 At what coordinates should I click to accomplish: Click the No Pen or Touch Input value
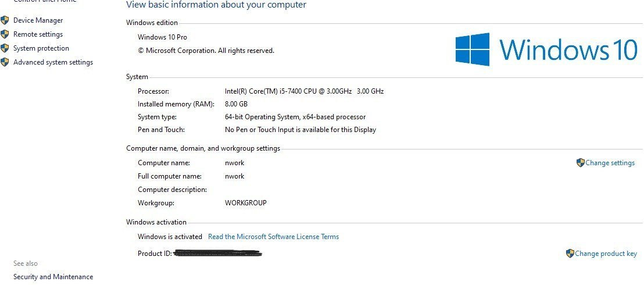(300, 130)
